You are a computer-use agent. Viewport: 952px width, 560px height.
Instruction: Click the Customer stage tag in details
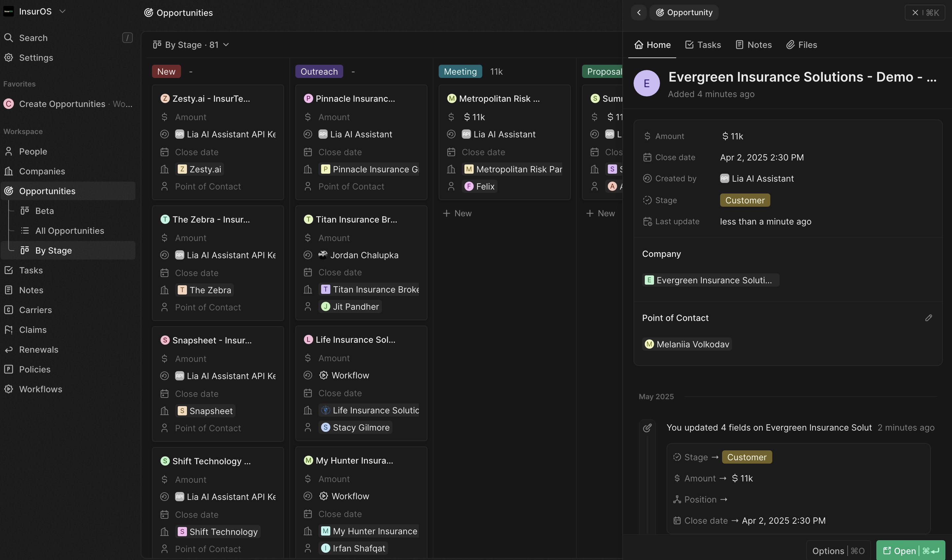click(745, 200)
